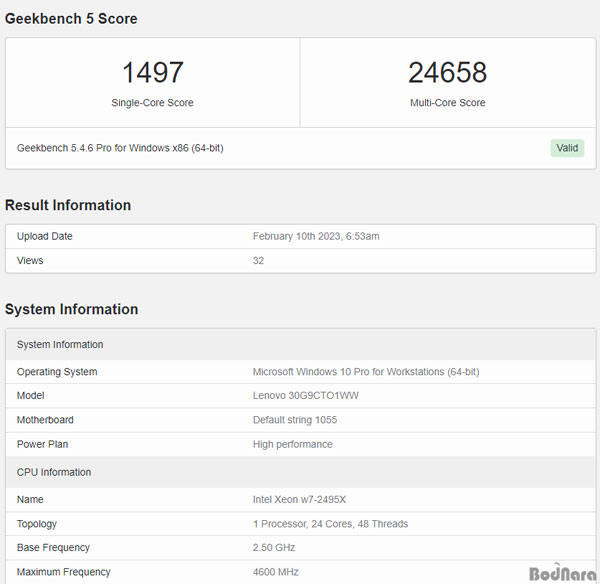The image size is (600, 584).
Task: Select 'Microsoft Windows 10 Pro for Workstations (64-bit)'
Action: pos(366,372)
